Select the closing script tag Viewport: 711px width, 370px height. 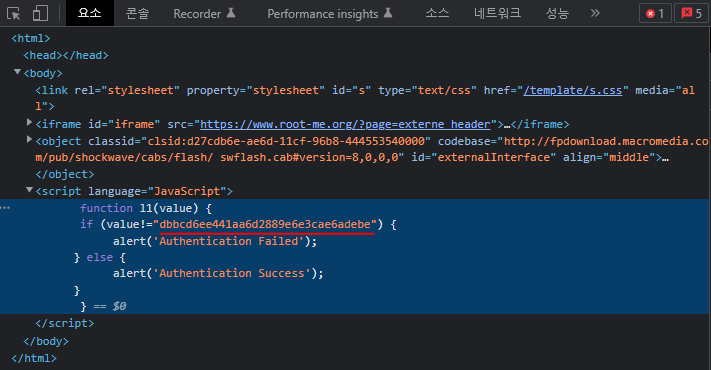[65, 323]
